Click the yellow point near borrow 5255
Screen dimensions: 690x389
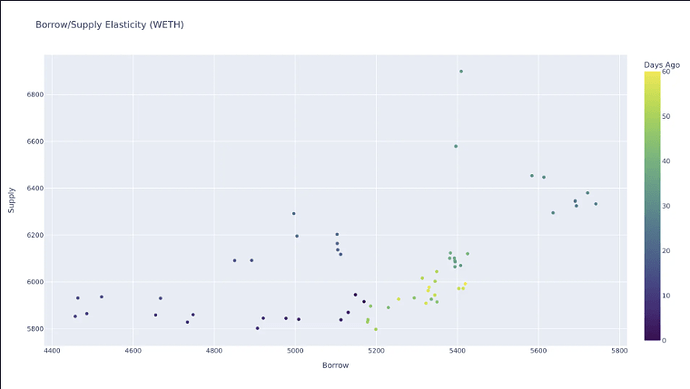click(x=399, y=299)
